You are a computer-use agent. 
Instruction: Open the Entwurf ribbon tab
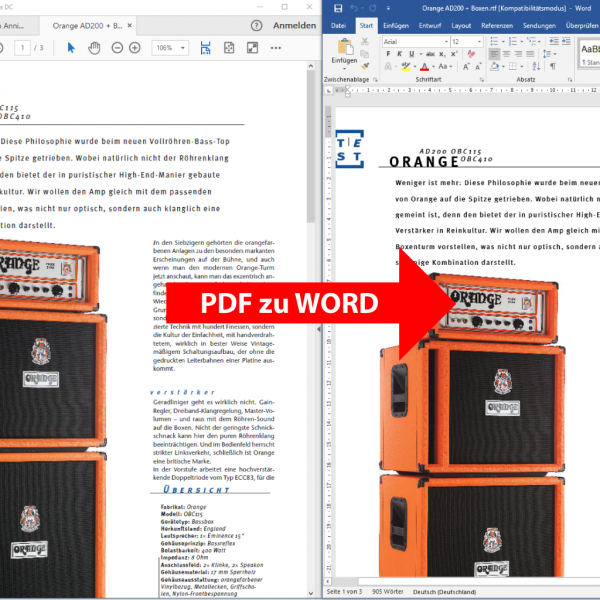(430, 26)
